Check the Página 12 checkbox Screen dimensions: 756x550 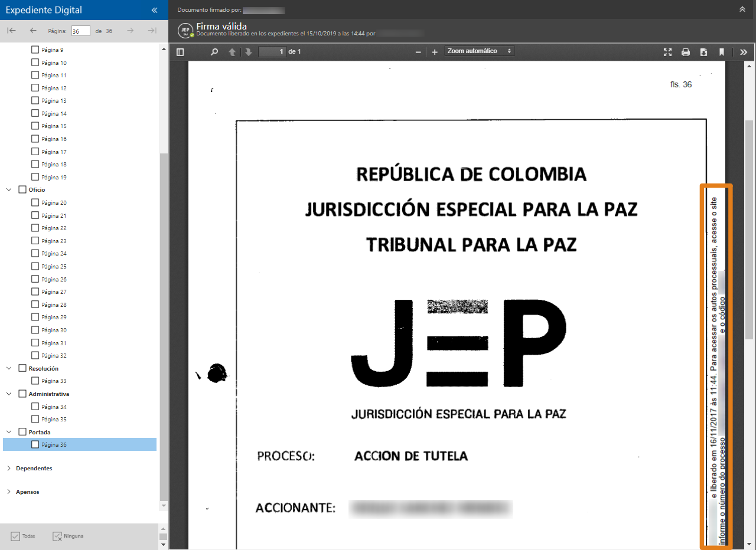(35, 88)
